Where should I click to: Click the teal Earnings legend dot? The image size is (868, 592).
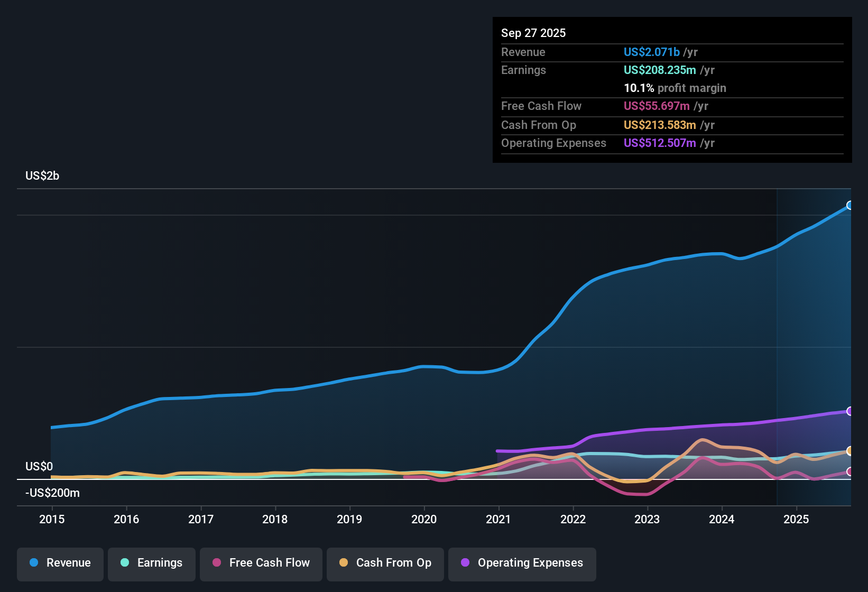[125, 563]
